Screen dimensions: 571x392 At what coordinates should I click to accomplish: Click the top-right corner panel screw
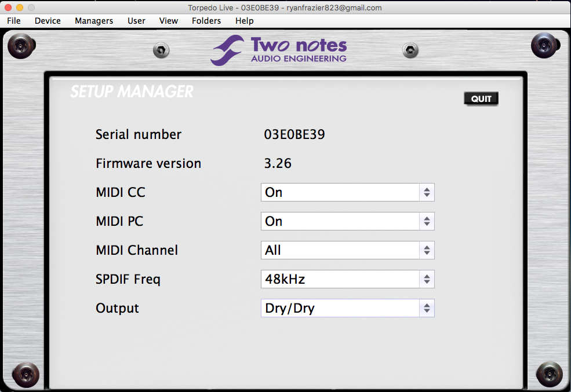pyautogui.click(x=545, y=45)
